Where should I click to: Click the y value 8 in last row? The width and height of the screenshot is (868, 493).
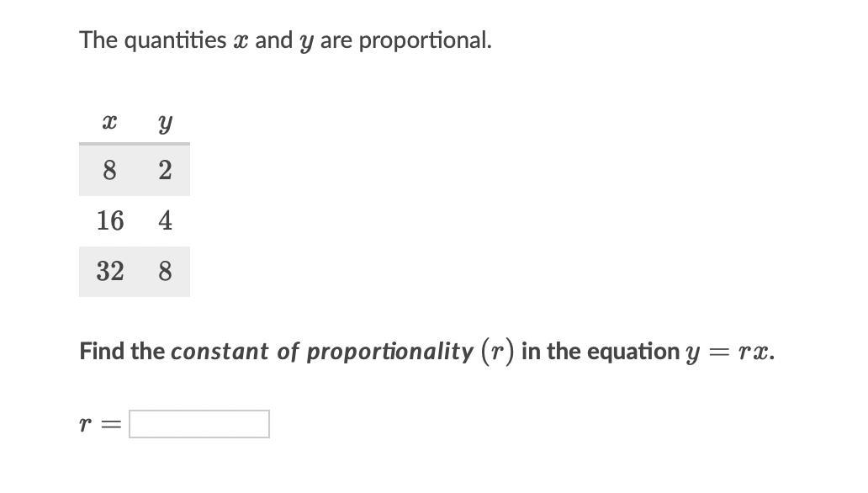165,272
